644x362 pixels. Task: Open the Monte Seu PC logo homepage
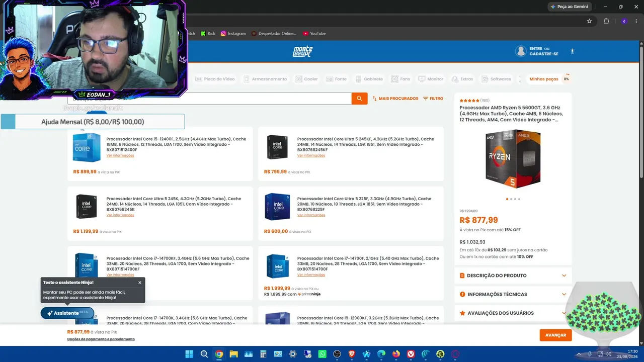point(303,51)
